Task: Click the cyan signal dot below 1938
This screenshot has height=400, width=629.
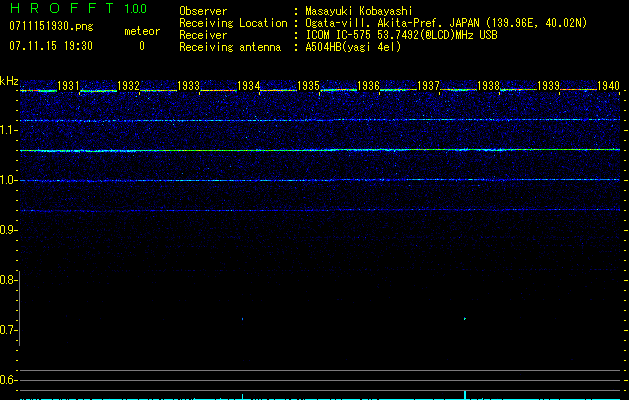Action: [465, 319]
